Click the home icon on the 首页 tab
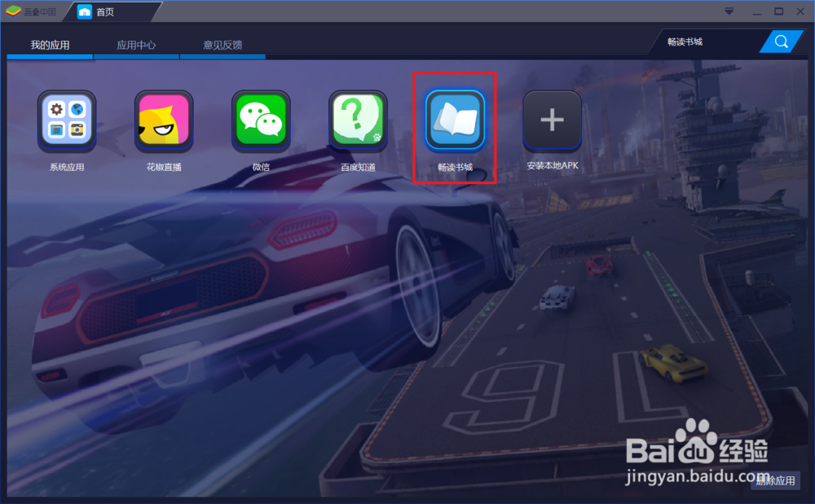Screen dimensions: 815x504 [84, 11]
